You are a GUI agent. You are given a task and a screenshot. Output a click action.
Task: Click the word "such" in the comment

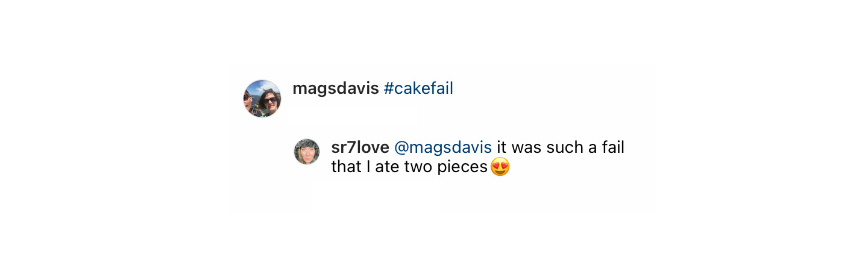tap(563, 147)
